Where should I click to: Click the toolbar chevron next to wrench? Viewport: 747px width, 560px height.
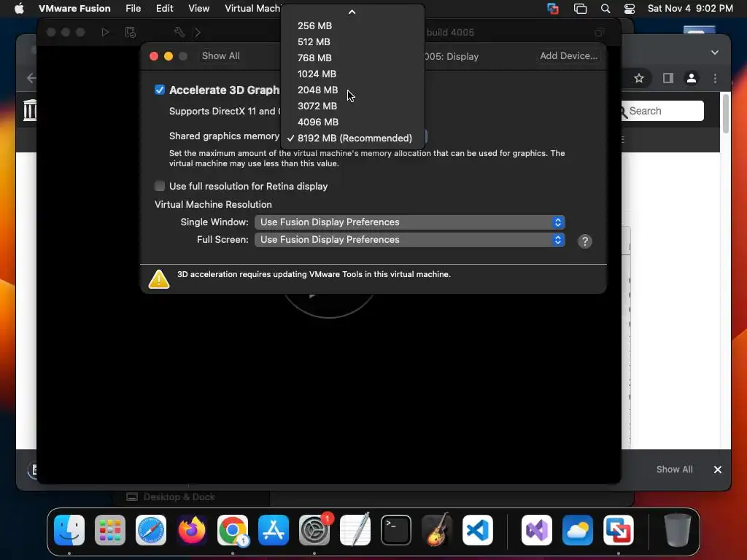point(198,32)
